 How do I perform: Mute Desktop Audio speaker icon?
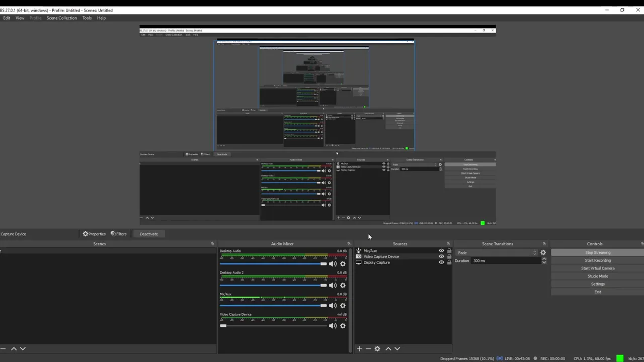pos(333,264)
